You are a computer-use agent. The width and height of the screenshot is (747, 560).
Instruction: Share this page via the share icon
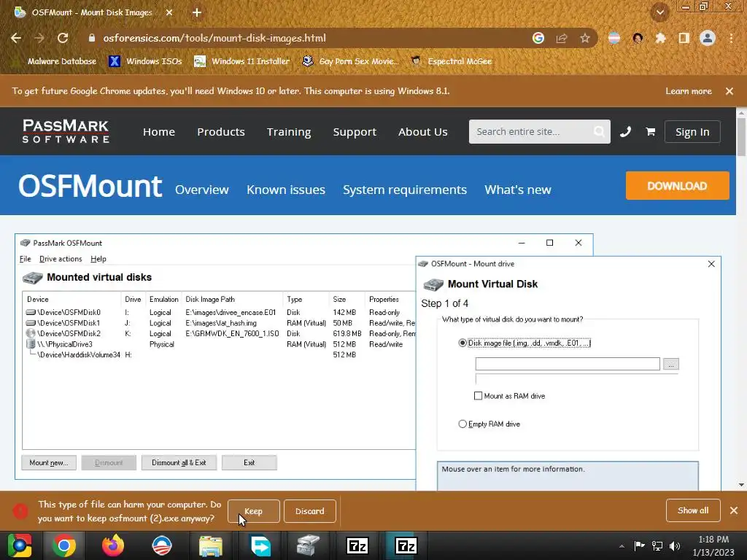tap(562, 38)
